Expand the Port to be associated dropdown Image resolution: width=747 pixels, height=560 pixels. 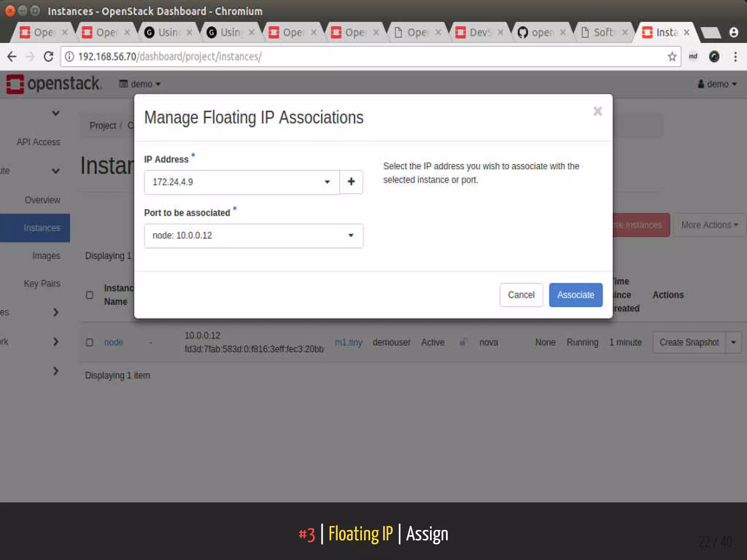point(253,236)
